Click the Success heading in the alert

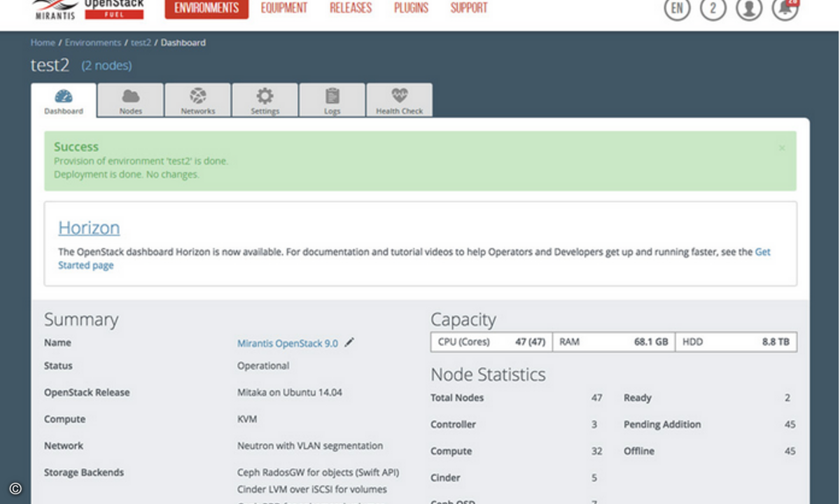pyautogui.click(x=76, y=147)
